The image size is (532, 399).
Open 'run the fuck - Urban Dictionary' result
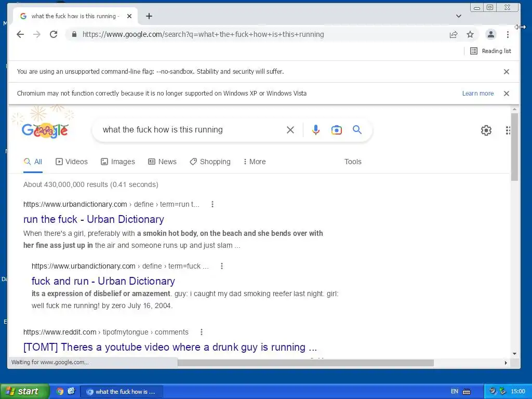(x=94, y=219)
